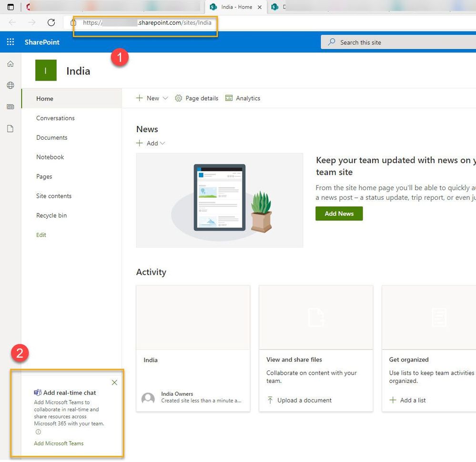476x462 pixels.
Task: Click View and share files card image
Action: tap(316, 318)
